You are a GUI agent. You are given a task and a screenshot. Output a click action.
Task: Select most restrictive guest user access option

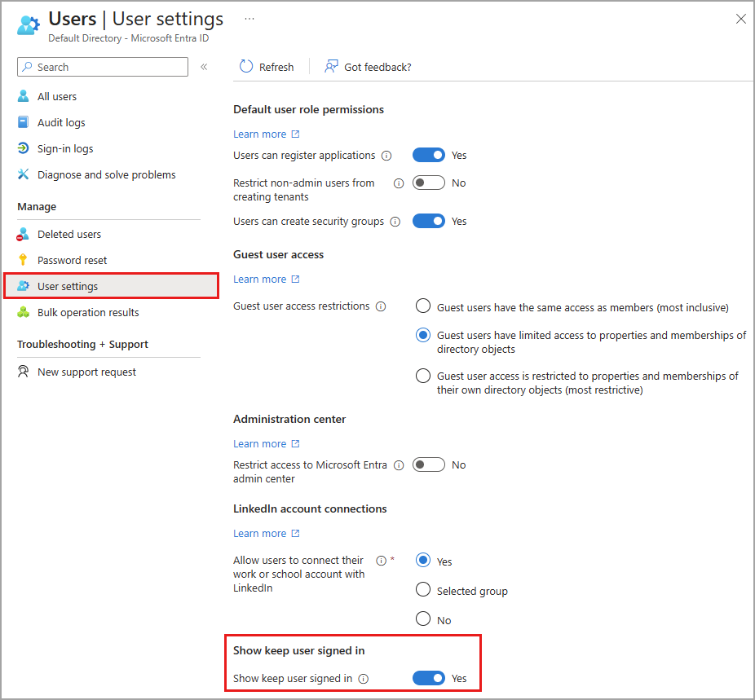(423, 376)
